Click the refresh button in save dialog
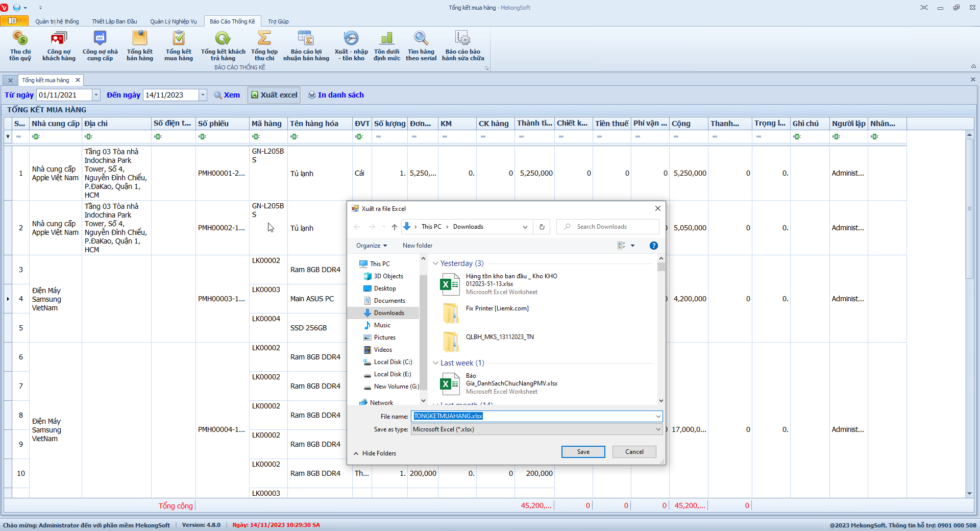This screenshot has width=980, height=531. (542, 227)
